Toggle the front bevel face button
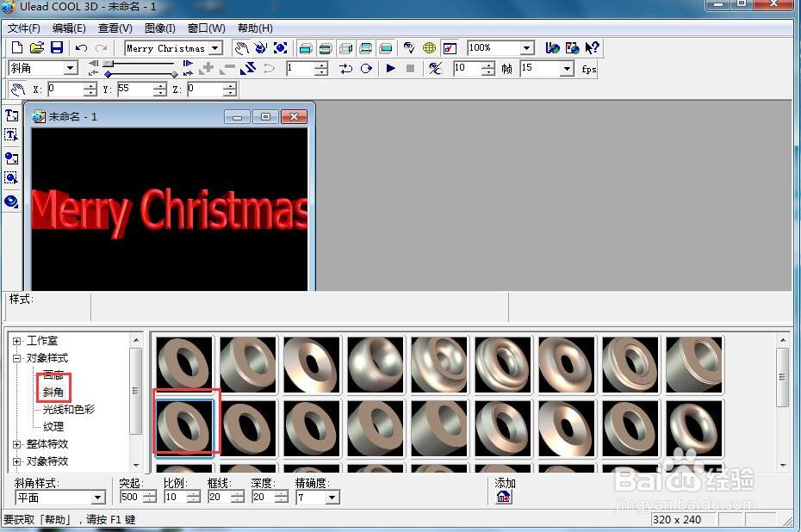Screen dimensions: 801x532 click(326, 48)
